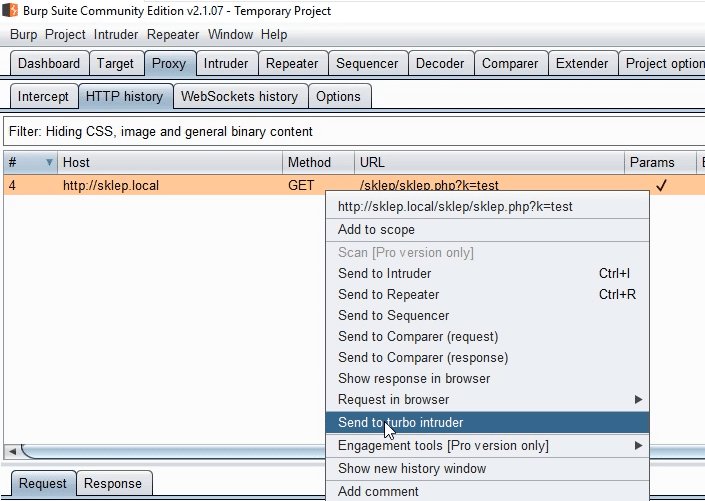Open the Repeater menu in menu bar
705x501 pixels.
click(173, 35)
